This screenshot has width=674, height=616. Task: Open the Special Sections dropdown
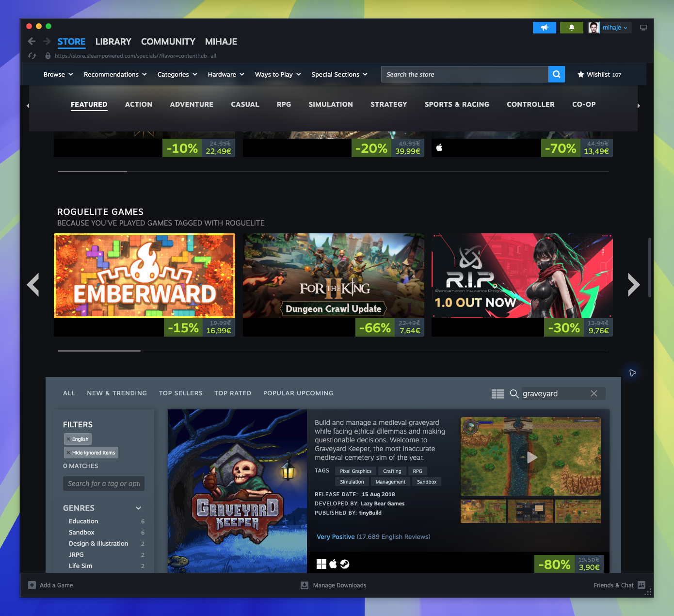339,74
